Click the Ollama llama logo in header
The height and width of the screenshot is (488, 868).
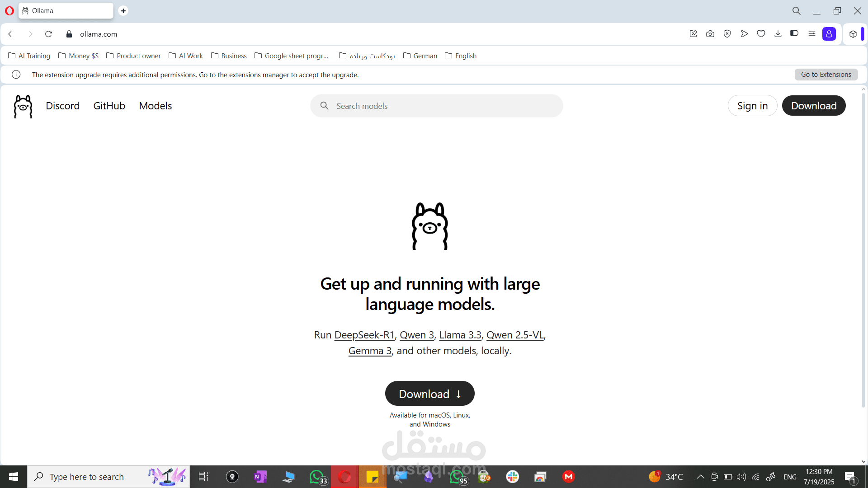coord(23,106)
